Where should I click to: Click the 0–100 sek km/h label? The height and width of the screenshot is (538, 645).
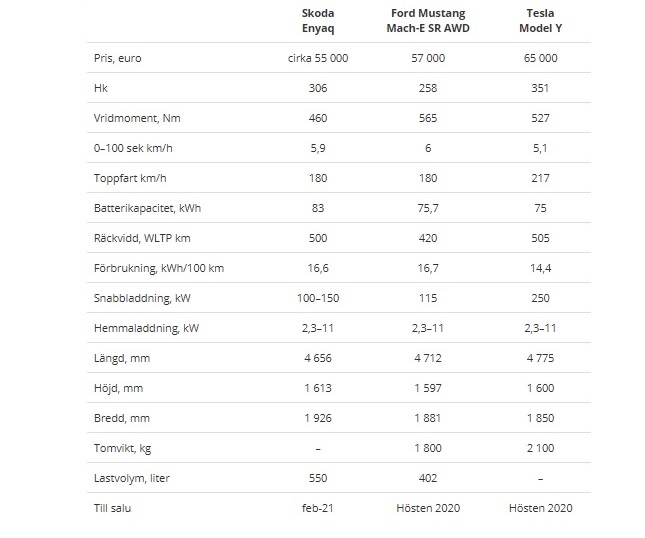133,148
